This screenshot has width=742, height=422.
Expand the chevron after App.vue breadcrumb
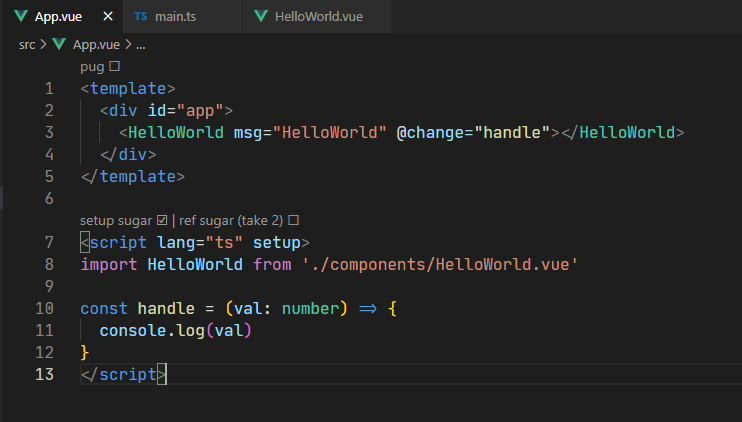pos(128,44)
